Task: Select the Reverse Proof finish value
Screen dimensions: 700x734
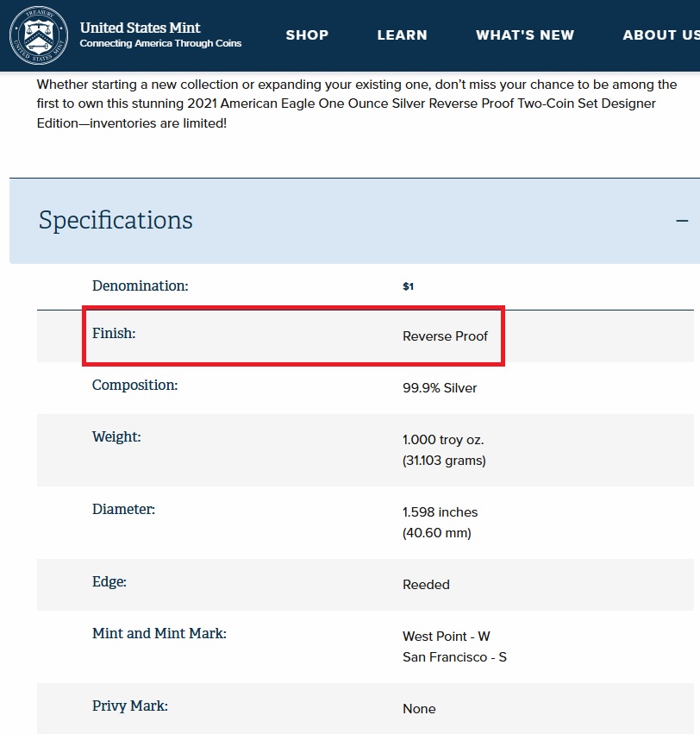Action: pos(445,336)
